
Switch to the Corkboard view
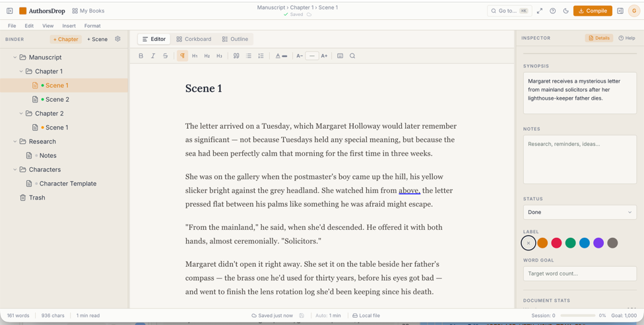click(194, 39)
